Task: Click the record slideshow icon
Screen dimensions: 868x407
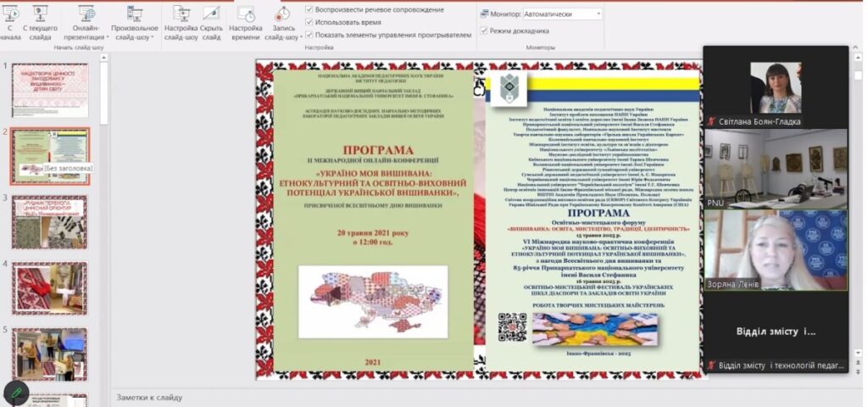Action: click(282, 15)
